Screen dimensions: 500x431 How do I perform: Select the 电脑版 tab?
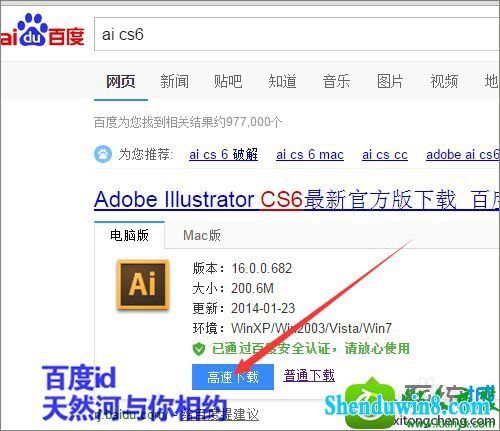129,235
